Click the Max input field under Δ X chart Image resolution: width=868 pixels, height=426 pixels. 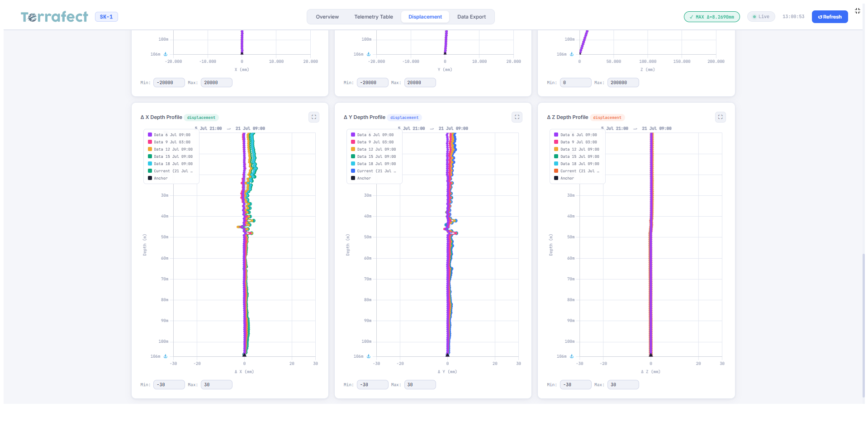coord(217,385)
